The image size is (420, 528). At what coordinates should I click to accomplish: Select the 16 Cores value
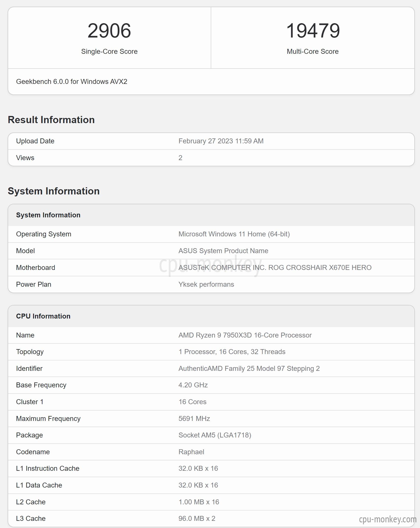(192, 402)
